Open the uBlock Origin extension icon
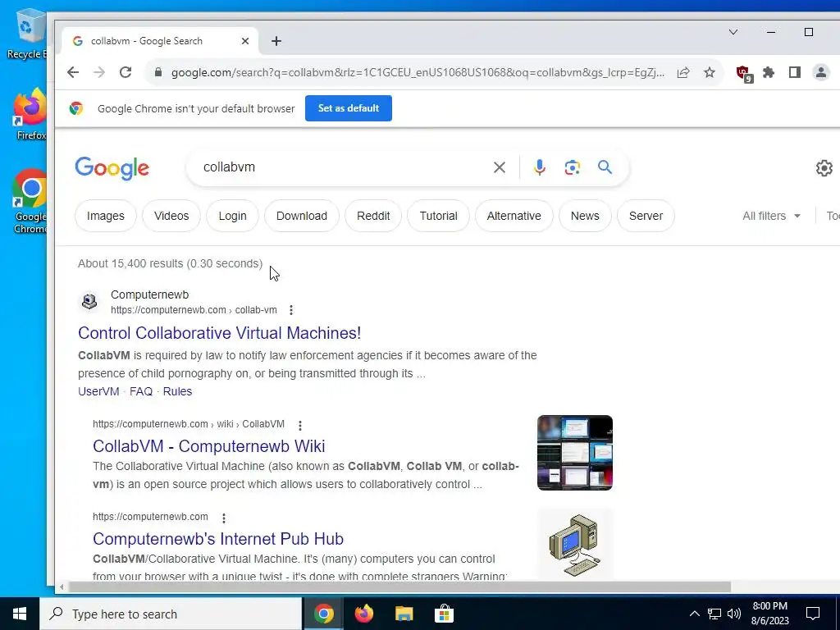 [743, 73]
